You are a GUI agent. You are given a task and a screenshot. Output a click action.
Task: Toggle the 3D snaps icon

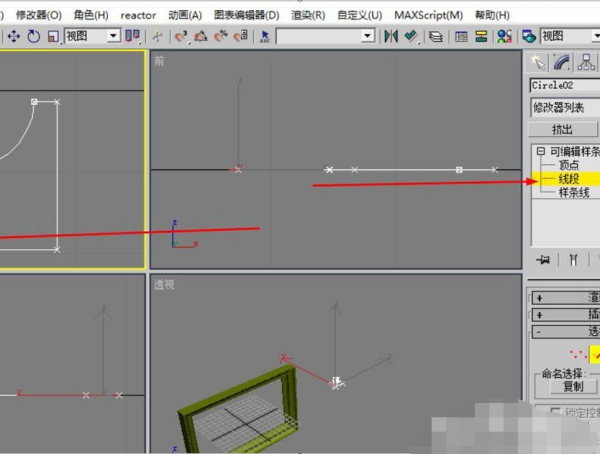click(181, 36)
